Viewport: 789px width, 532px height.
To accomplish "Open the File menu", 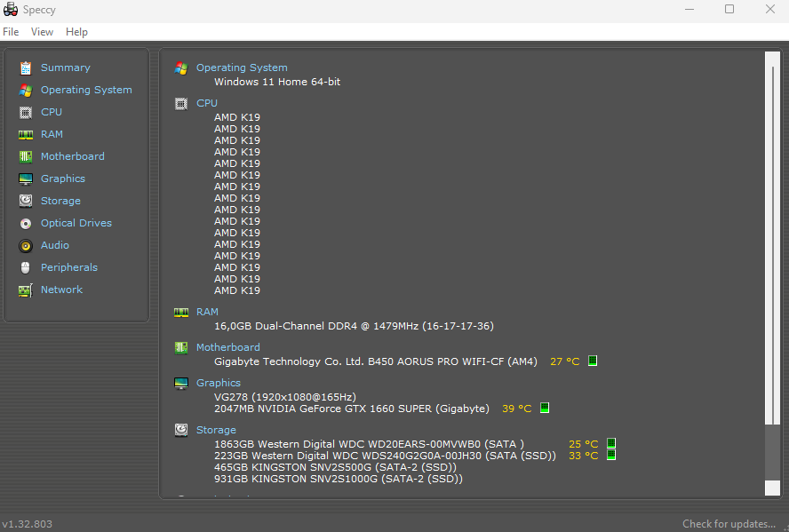I will [11, 32].
